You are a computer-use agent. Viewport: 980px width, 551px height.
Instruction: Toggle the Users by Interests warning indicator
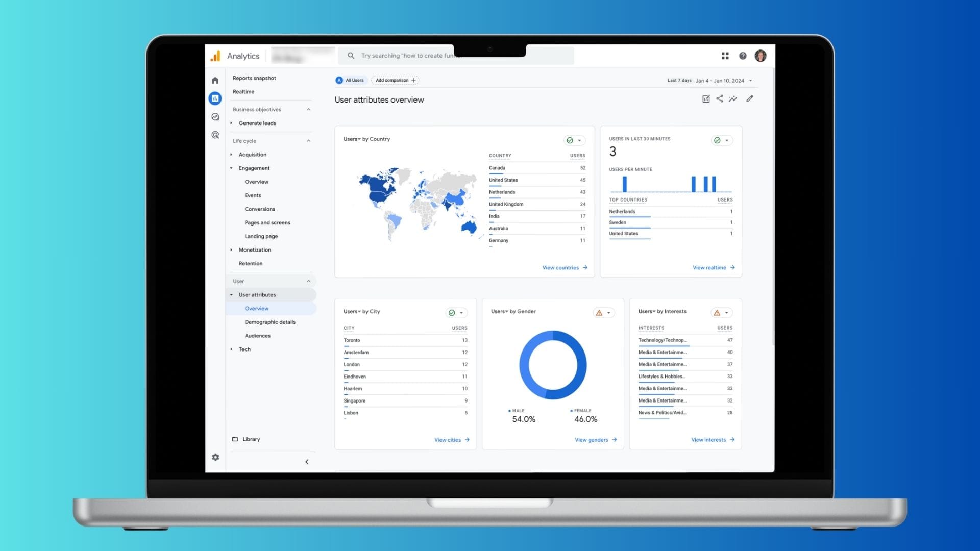click(x=717, y=313)
